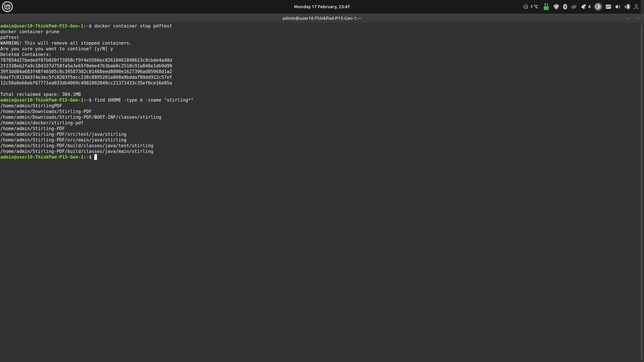Click the container hash starting 6daf7c0119d3

pos(86,77)
